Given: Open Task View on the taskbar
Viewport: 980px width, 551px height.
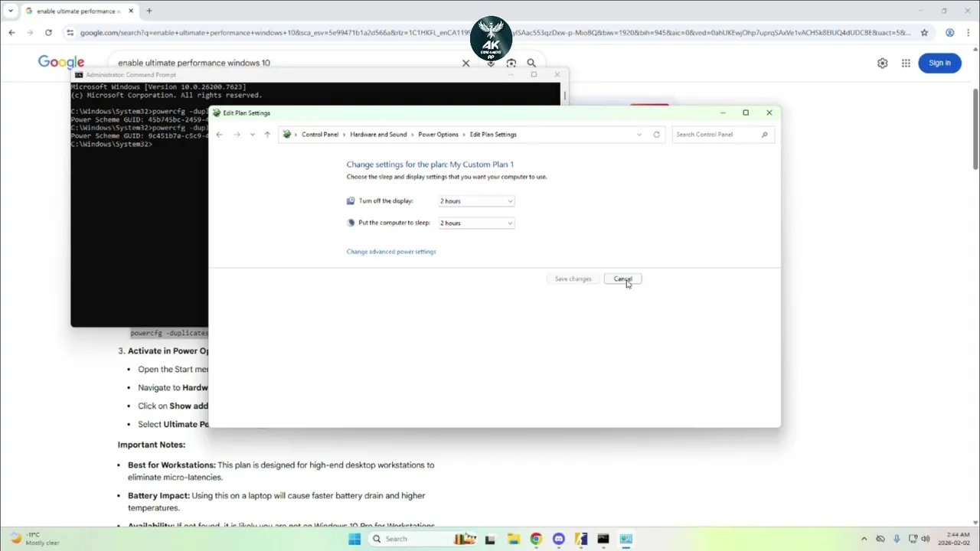Looking at the screenshot, I should click(490, 539).
